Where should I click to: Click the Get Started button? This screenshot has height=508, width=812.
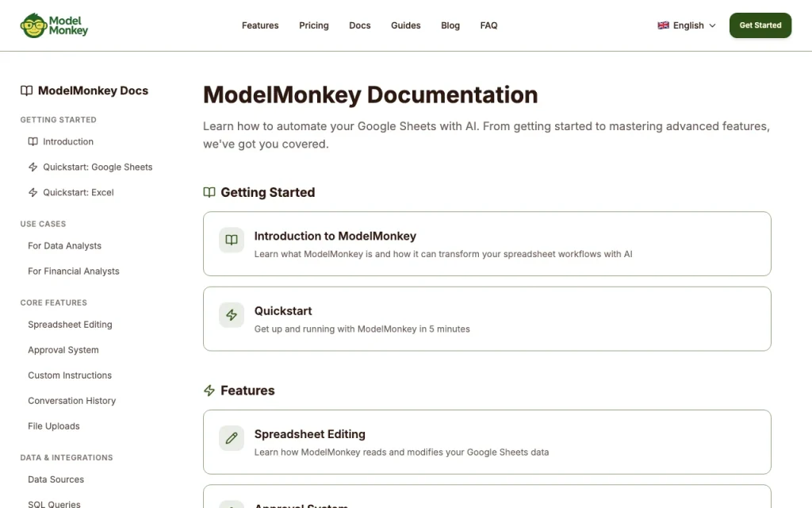(x=760, y=25)
